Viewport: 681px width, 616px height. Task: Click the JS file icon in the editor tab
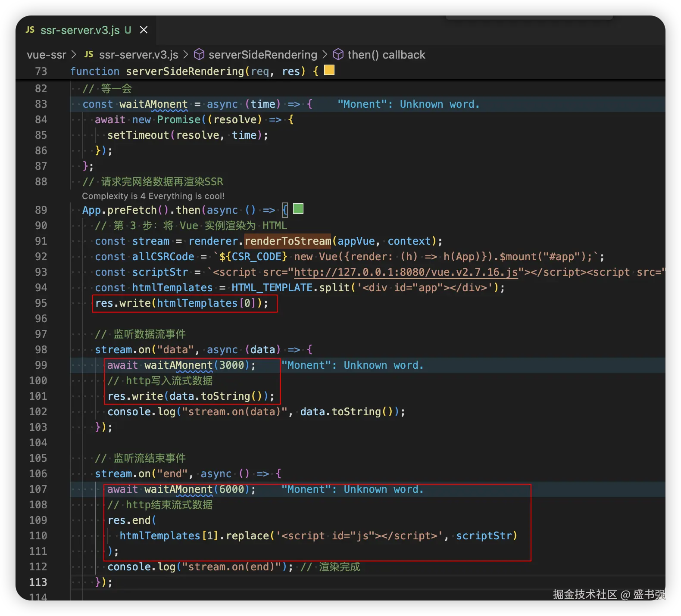[30, 30]
